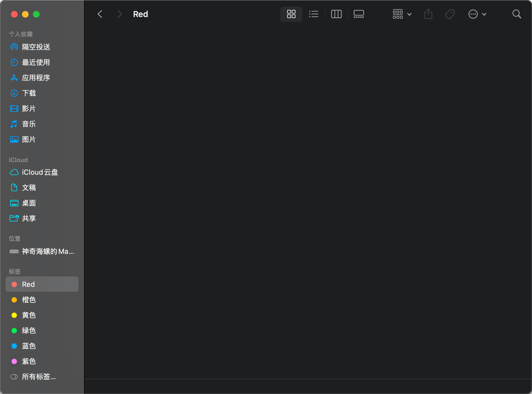Switch to gallery view
This screenshot has height=394, width=532.
[x=359, y=14]
